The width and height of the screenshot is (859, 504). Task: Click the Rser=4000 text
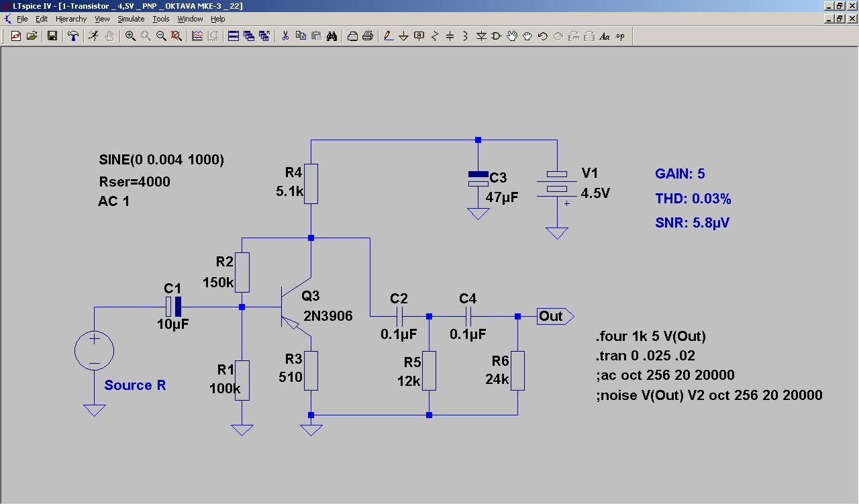(x=134, y=182)
